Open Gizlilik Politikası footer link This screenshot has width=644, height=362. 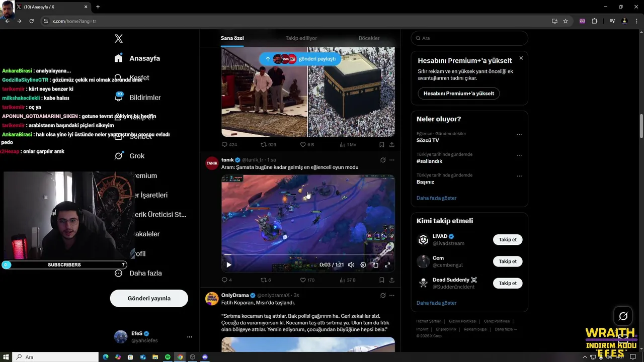click(x=462, y=321)
